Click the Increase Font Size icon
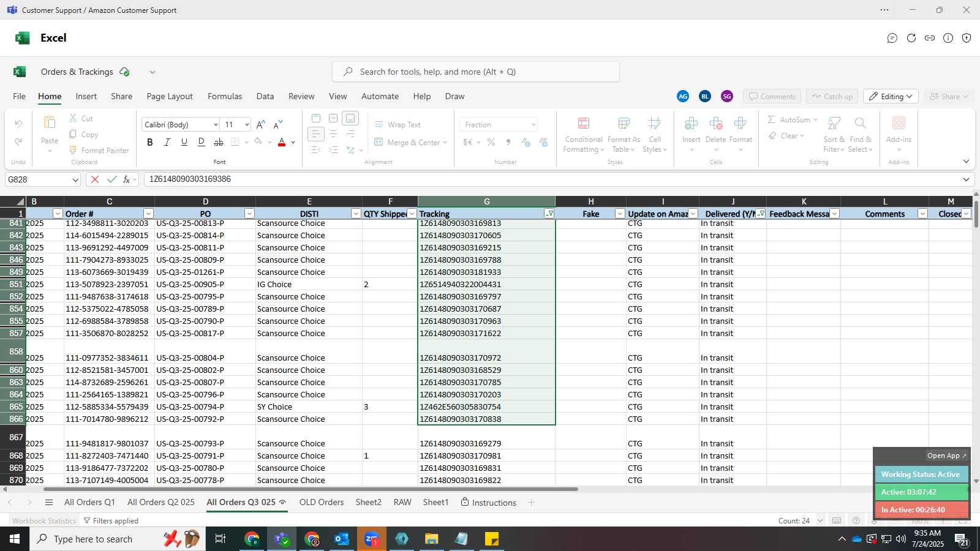 260,124
